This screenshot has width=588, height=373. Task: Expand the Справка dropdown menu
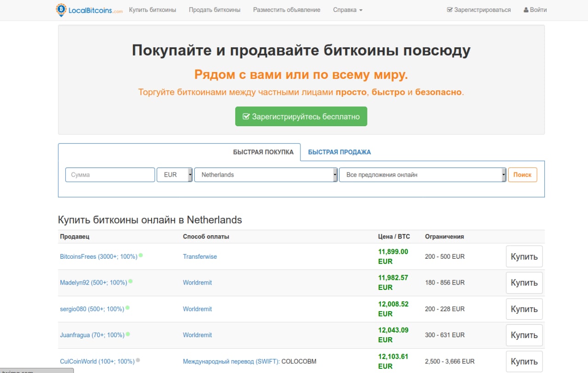[348, 10]
